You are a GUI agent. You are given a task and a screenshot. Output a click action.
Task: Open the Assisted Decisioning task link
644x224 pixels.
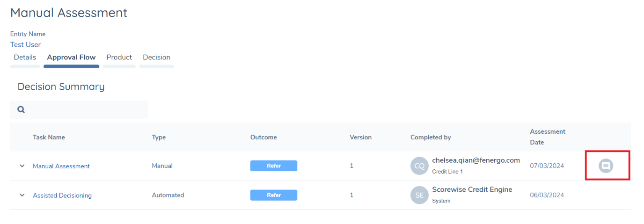tap(62, 195)
